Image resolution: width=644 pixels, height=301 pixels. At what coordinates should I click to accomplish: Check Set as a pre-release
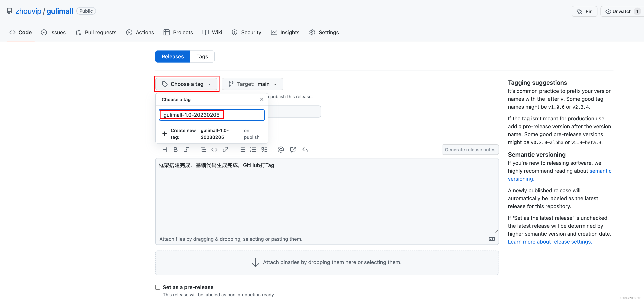(x=158, y=287)
